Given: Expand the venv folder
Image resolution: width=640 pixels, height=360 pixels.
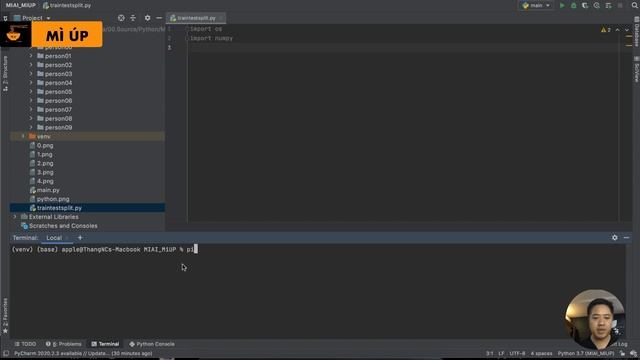Looking at the screenshot, I should [23, 136].
